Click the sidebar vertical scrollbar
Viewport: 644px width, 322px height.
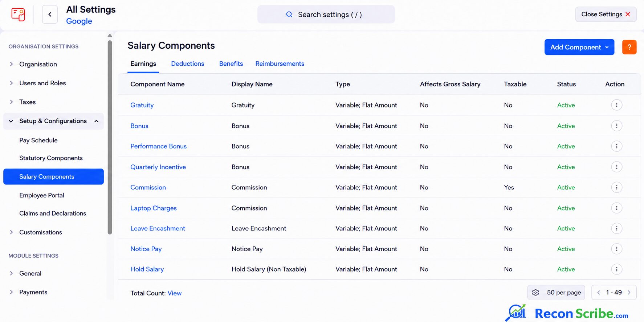point(110,137)
